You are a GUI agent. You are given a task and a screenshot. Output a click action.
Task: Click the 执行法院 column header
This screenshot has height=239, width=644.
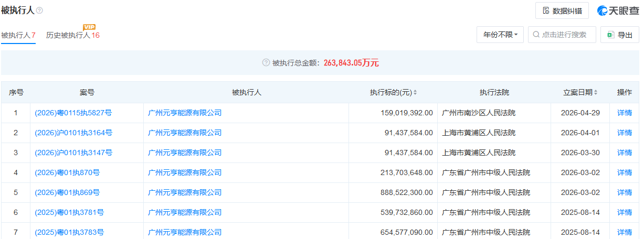coord(494,93)
